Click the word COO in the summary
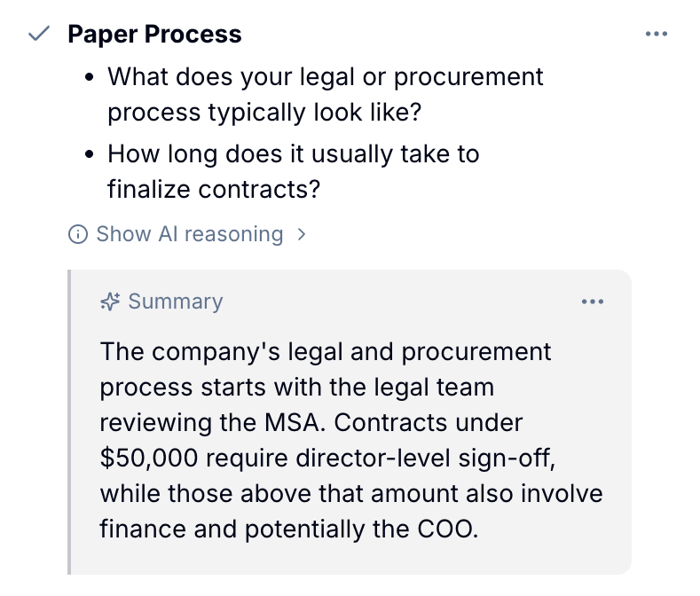The image size is (700, 596). [x=445, y=529]
